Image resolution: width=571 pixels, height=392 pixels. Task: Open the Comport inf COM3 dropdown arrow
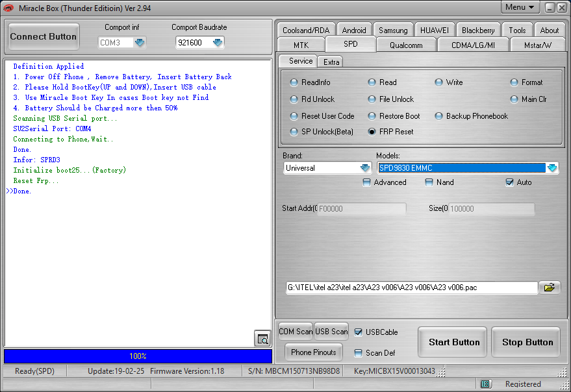click(x=140, y=43)
